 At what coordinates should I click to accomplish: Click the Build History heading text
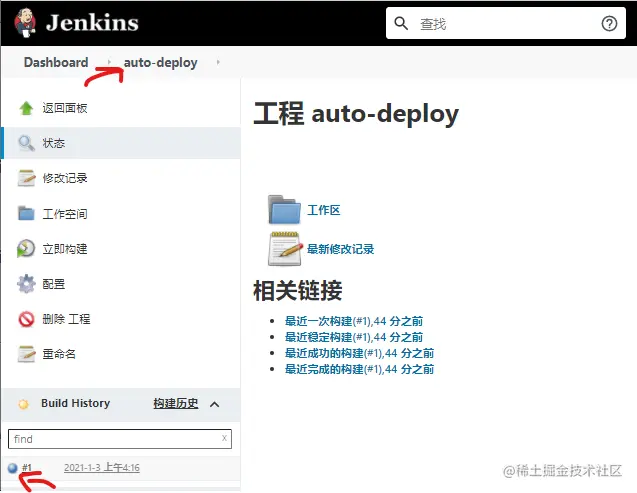(76, 403)
